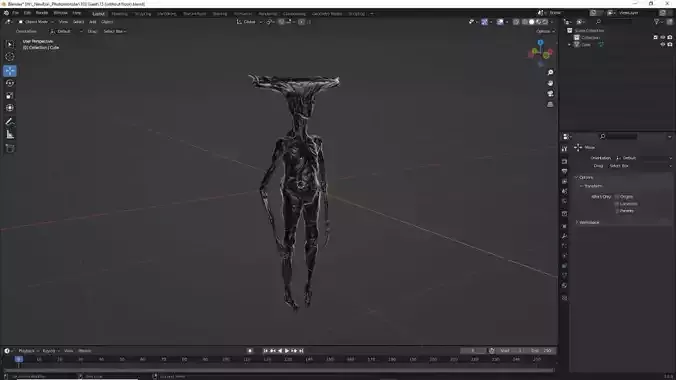Screen dimensions: 676x380
Task: Click current frame number field in timeline
Action: click(473, 351)
